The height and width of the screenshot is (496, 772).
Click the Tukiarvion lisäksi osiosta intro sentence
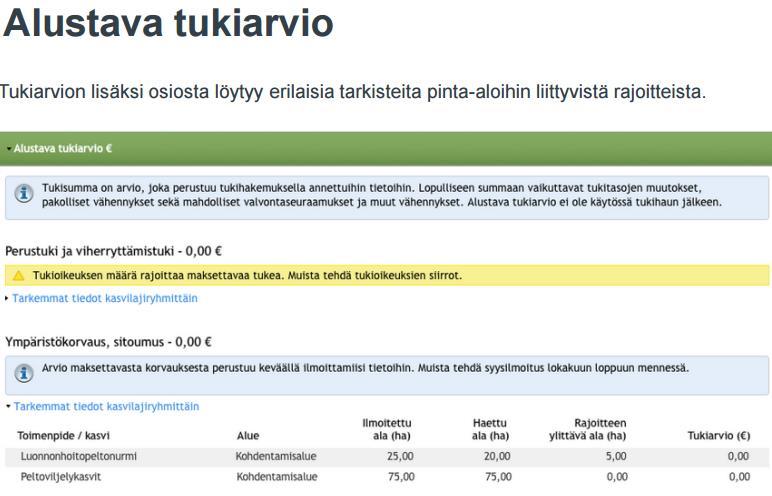(x=353, y=92)
